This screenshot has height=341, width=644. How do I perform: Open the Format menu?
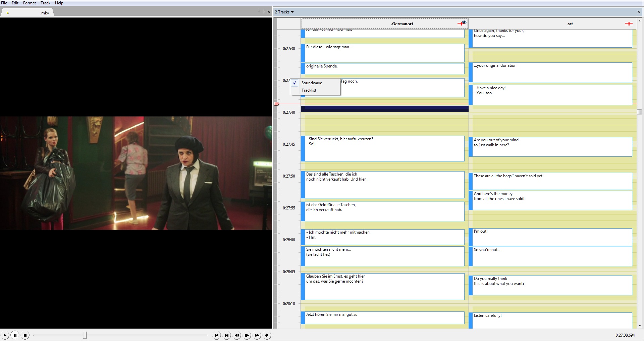click(29, 3)
